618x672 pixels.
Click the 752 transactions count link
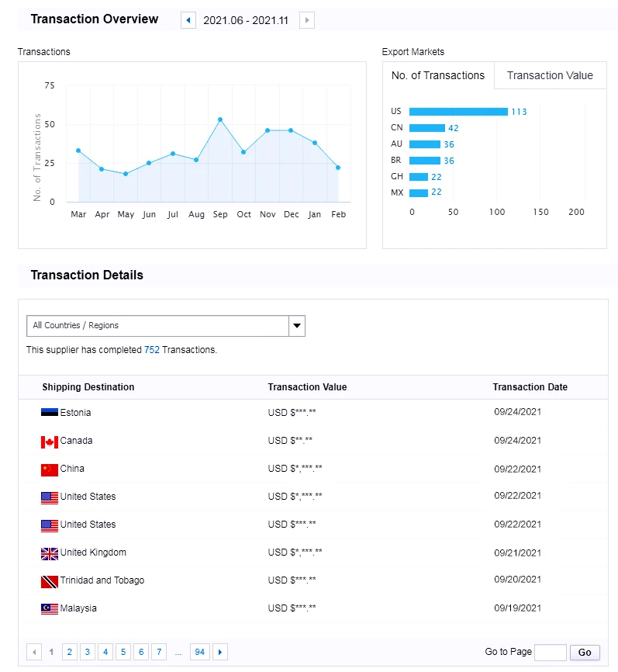click(151, 350)
